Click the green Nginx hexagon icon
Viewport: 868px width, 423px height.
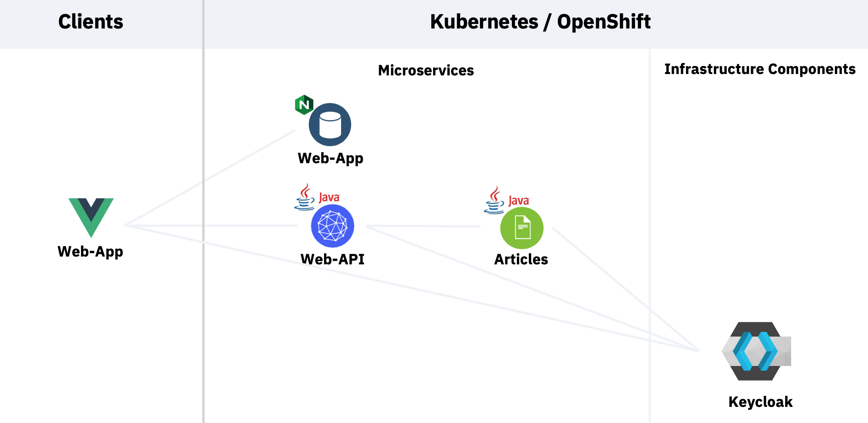pos(304,105)
